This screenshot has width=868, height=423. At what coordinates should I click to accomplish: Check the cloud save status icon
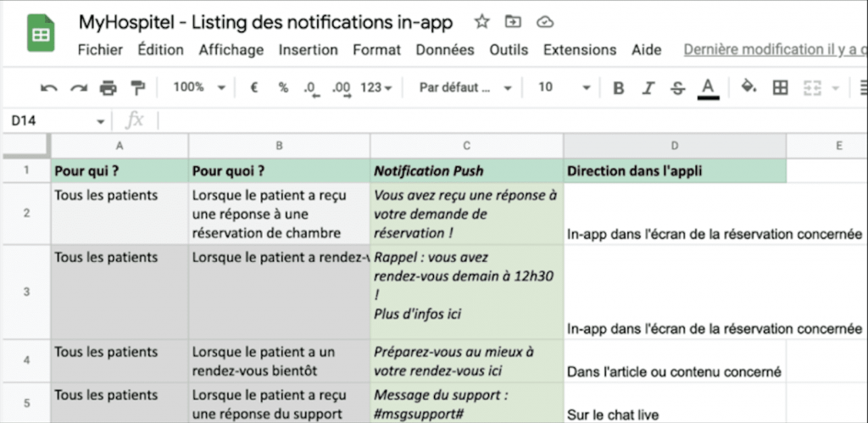[x=545, y=22]
